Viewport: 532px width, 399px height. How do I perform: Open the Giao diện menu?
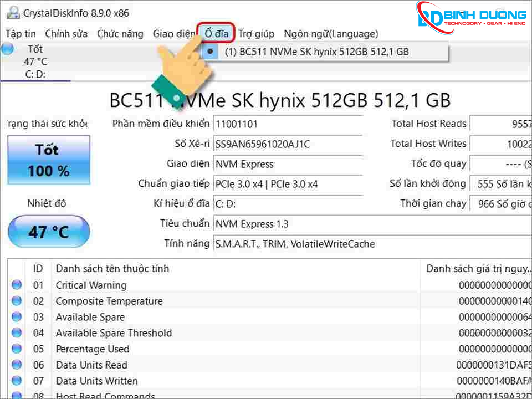coord(173,34)
